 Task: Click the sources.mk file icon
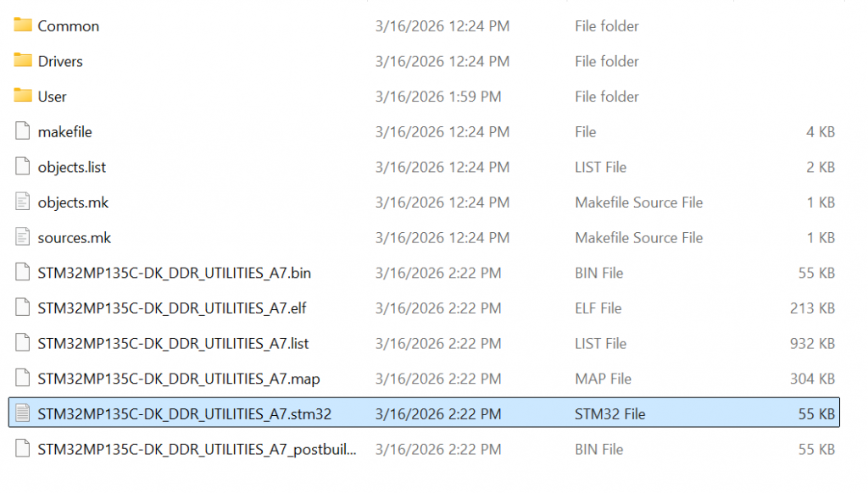click(x=23, y=238)
